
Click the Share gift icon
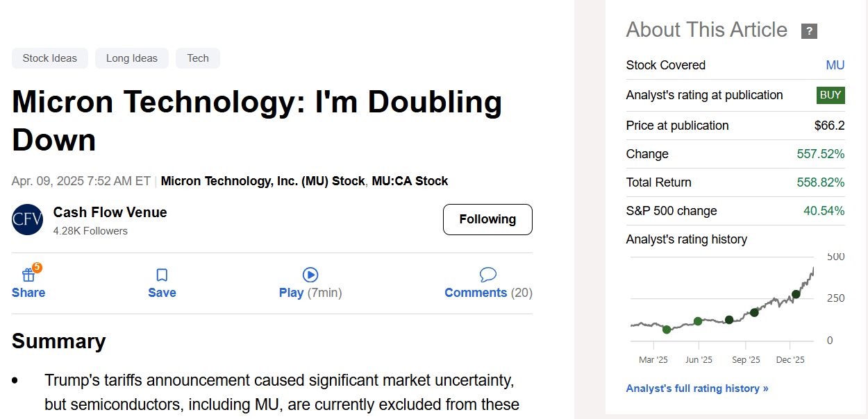(28, 275)
